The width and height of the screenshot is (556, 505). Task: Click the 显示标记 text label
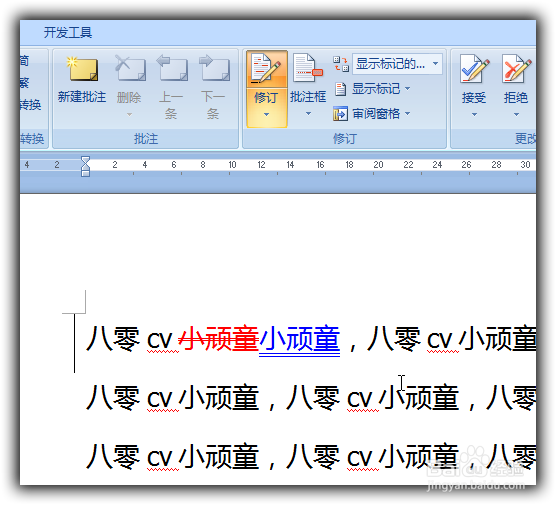point(376,89)
